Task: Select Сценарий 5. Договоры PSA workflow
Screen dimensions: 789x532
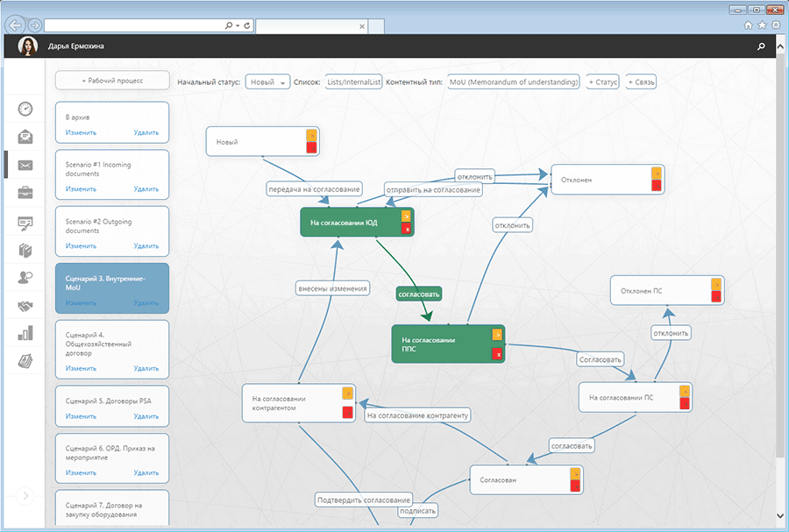Action: 111,401
